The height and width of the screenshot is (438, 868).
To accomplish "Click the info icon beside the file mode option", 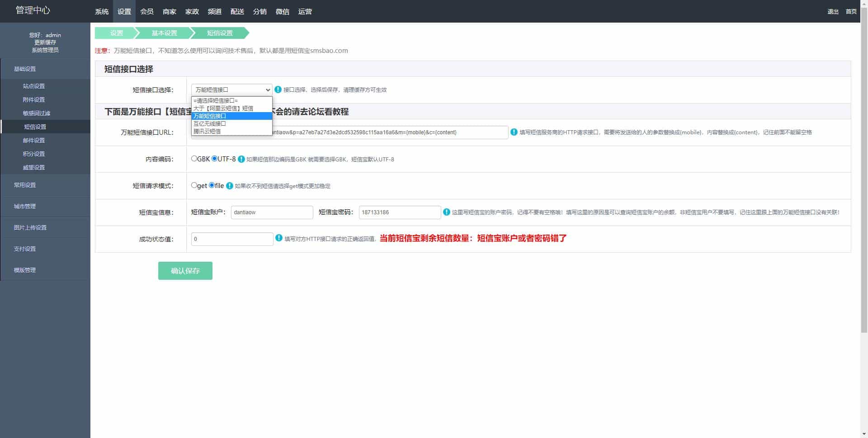I will 230,185.
